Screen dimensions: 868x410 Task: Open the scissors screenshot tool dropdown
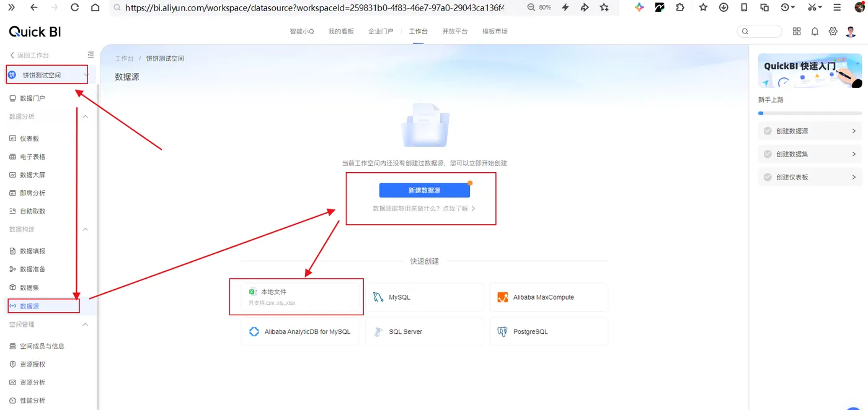[x=815, y=7]
